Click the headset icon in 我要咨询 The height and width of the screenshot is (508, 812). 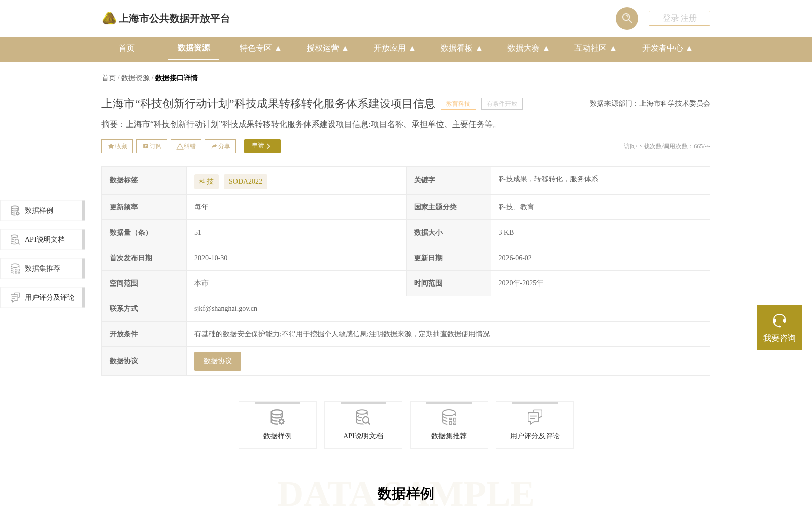coord(780,321)
